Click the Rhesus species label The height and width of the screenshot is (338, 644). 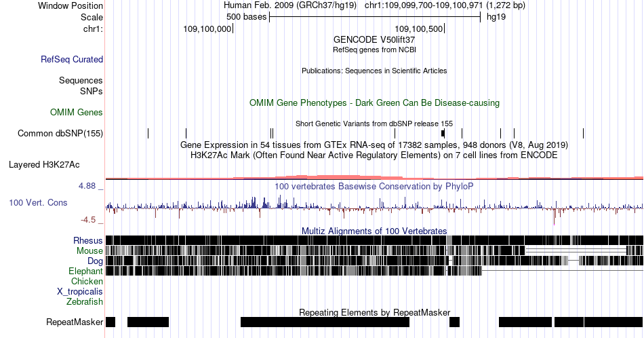tap(88, 240)
